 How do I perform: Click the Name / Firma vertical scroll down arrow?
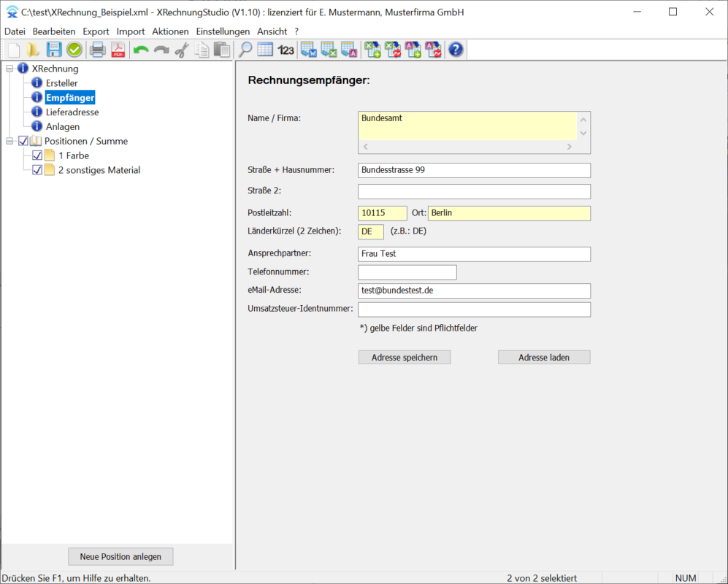pos(583,134)
